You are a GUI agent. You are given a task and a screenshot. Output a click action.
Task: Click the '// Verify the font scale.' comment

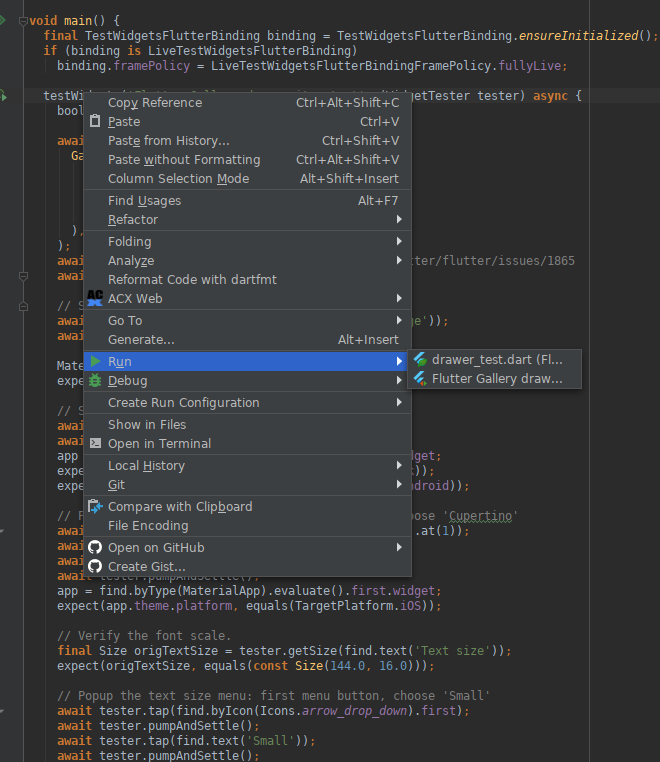tap(144, 636)
